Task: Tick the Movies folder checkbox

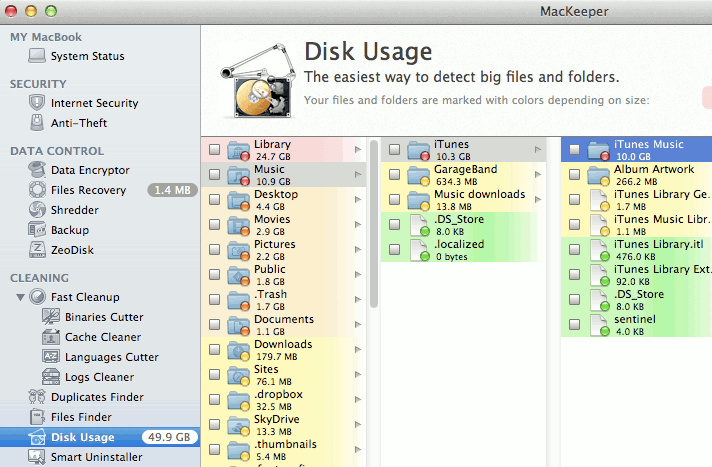Action: coord(214,224)
